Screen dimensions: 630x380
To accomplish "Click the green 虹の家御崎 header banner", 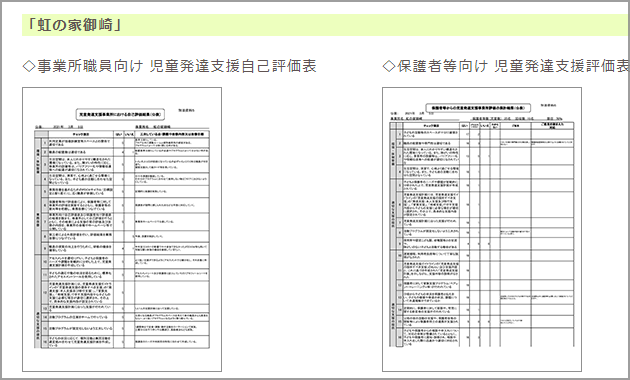I will [x=325, y=25].
